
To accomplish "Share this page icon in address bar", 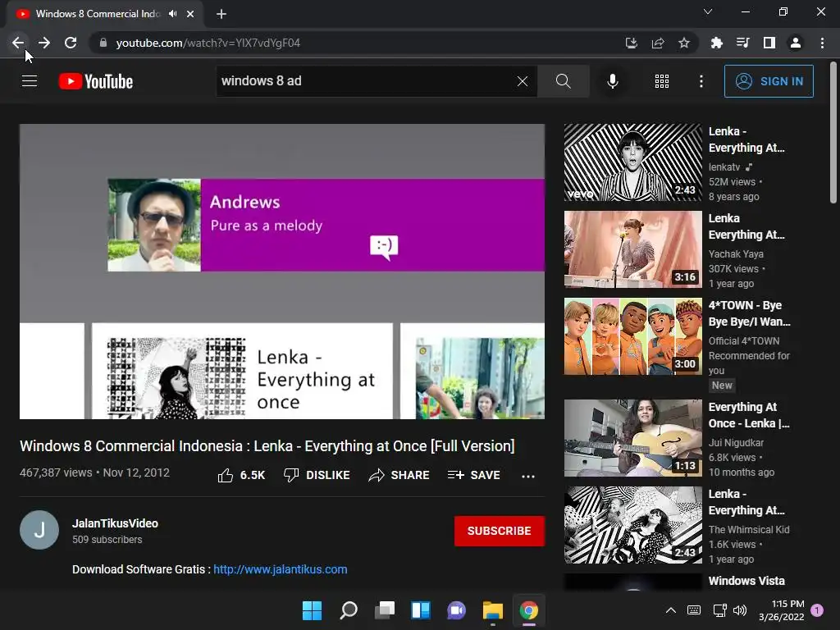I will point(658,43).
